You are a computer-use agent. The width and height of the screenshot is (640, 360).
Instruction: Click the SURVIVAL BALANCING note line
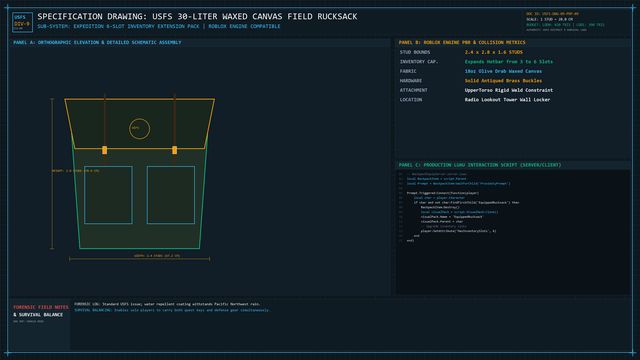[x=171, y=310]
